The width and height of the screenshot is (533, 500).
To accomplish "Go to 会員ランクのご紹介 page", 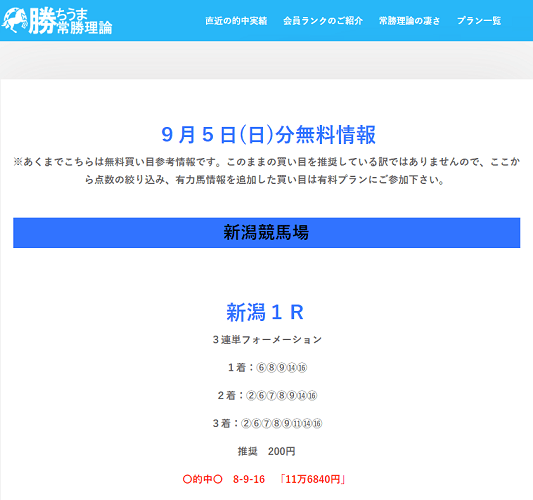I will point(323,21).
